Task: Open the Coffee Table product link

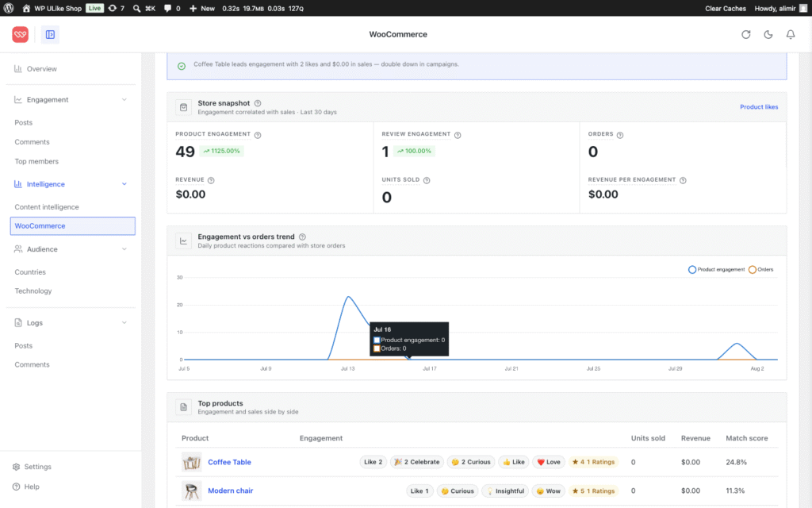Action: [x=229, y=463]
